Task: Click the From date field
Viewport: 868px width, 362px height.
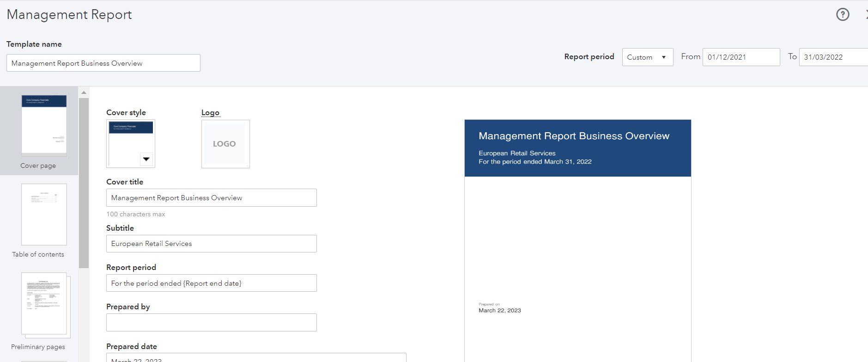Action: (x=741, y=57)
